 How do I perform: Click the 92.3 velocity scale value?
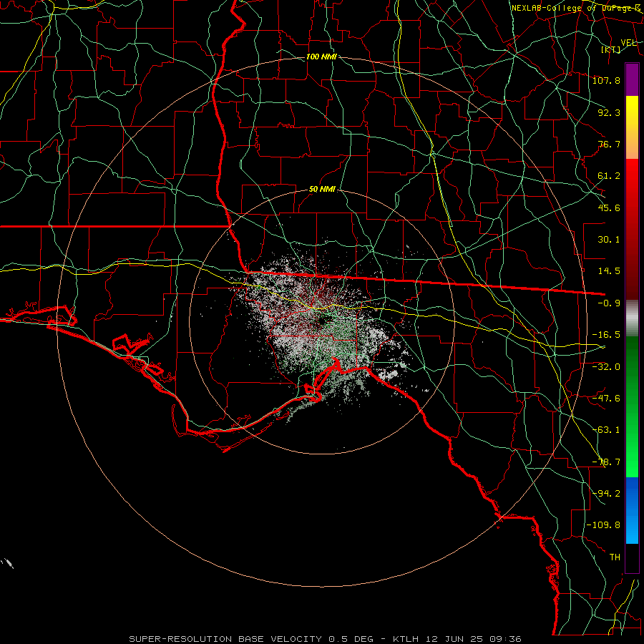(609, 112)
